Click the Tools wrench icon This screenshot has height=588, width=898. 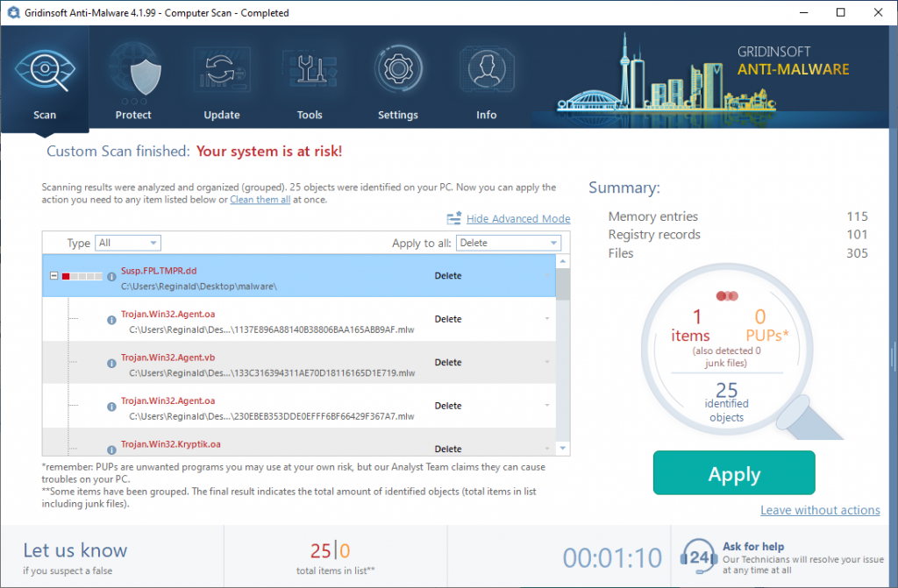tap(309, 68)
